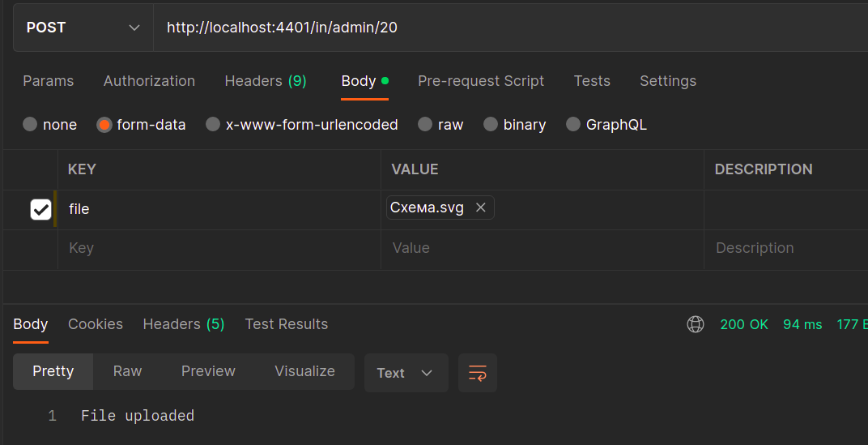Select the response Body tab
The height and width of the screenshot is (445, 868).
click(x=31, y=324)
